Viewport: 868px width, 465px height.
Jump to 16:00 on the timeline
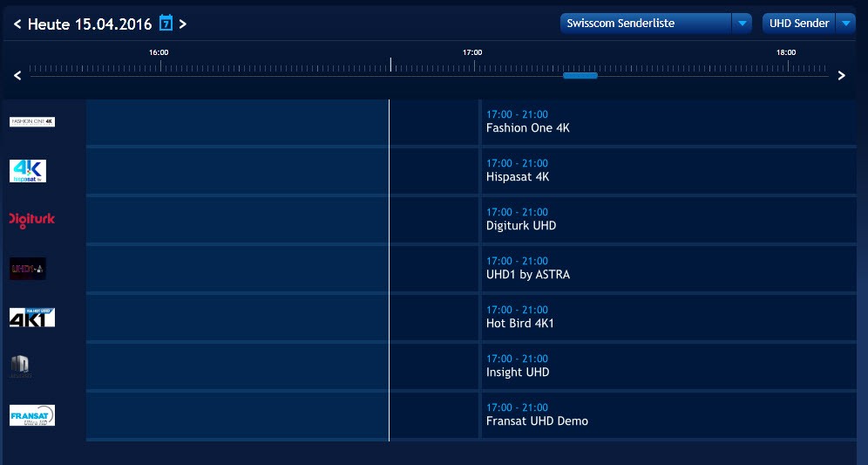(159, 52)
